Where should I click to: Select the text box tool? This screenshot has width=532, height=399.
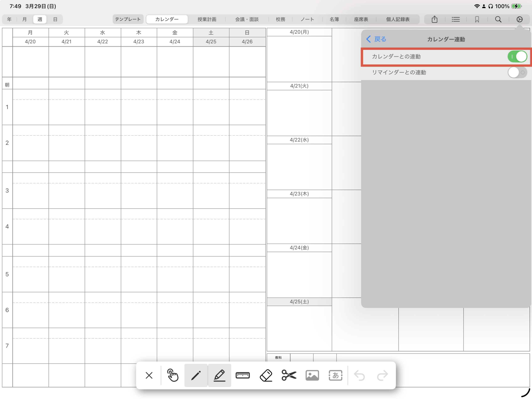point(335,375)
